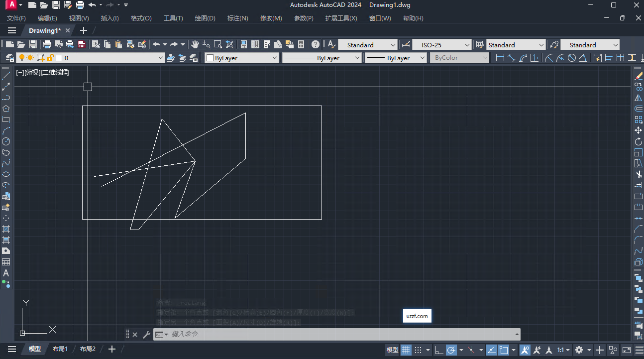Select the Circle tool from the draw toolbar
Image resolution: width=644 pixels, height=359 pixels.
[x=6, y=141]
